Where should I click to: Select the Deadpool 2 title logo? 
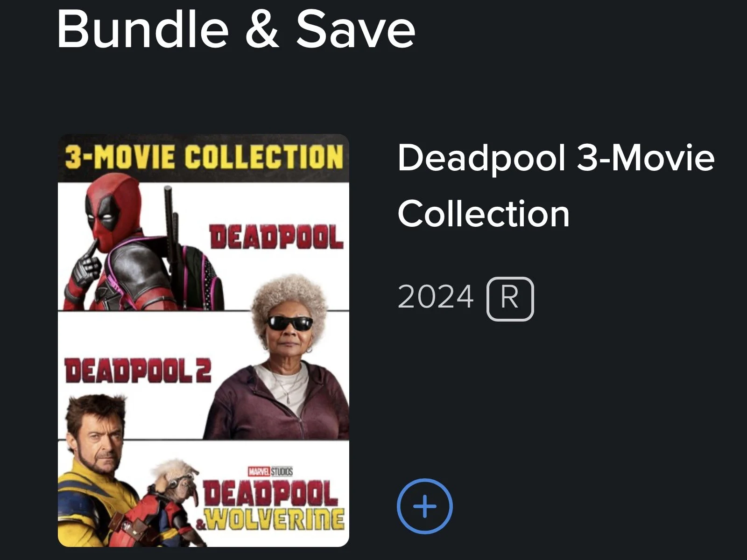coord(138,371)
